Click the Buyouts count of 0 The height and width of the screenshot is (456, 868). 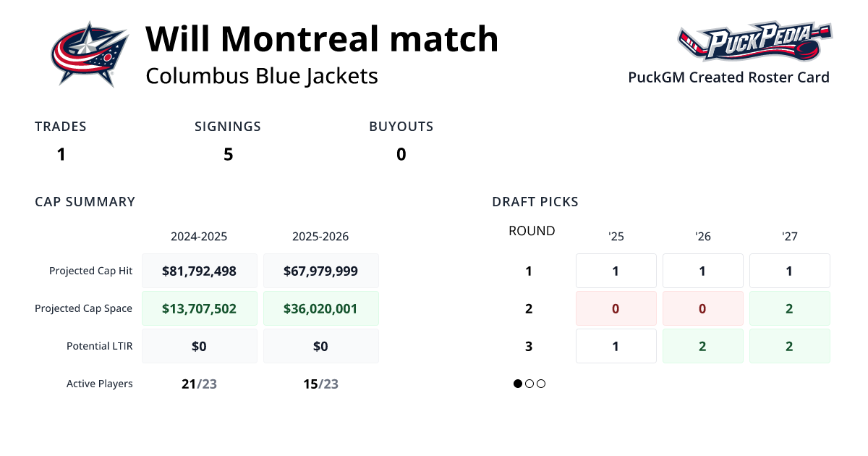401,154
